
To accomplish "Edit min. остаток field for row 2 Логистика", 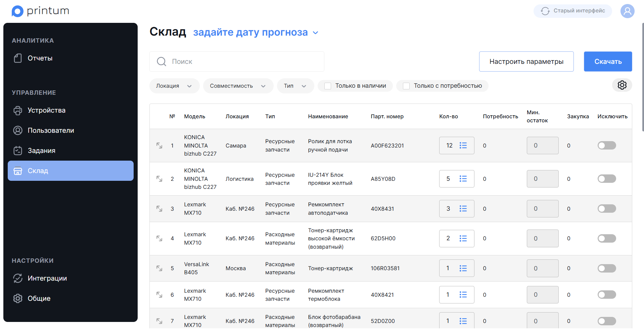I will [543, 179].
